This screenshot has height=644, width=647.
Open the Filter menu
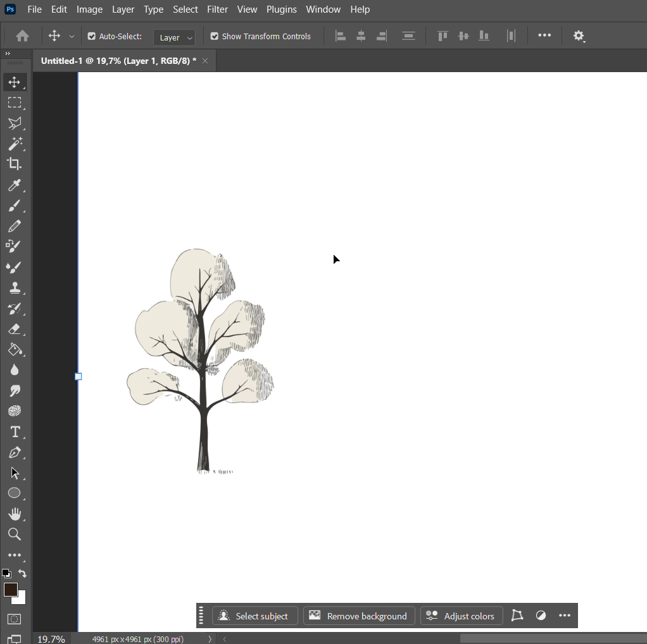click(x=217, y=9)
